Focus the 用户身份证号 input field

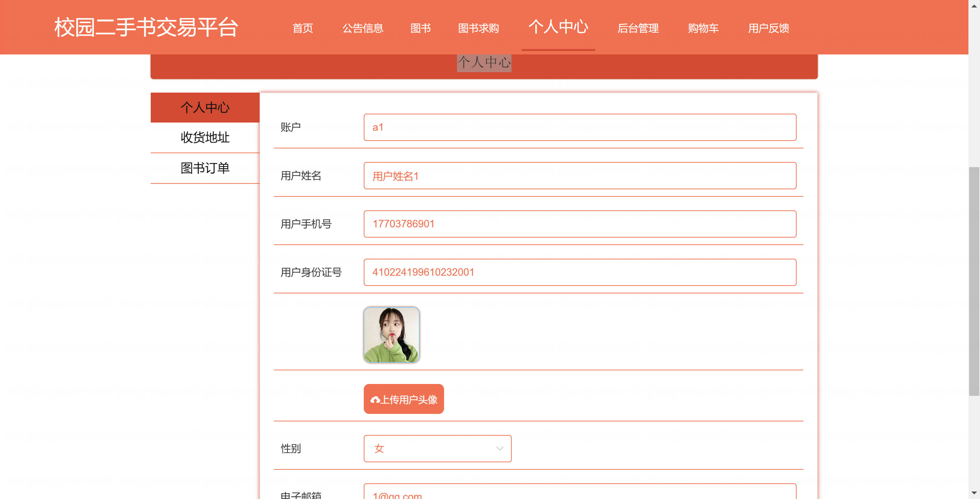[x=580, y=272]
